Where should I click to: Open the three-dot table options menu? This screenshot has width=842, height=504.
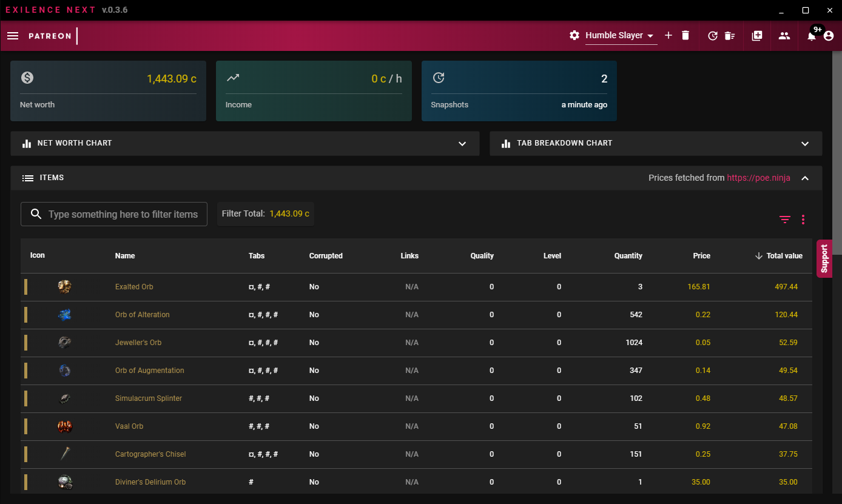(803, 220)
